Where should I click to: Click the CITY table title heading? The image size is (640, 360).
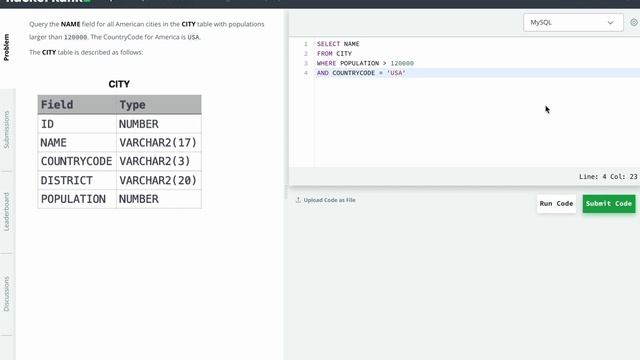[119, 84]
